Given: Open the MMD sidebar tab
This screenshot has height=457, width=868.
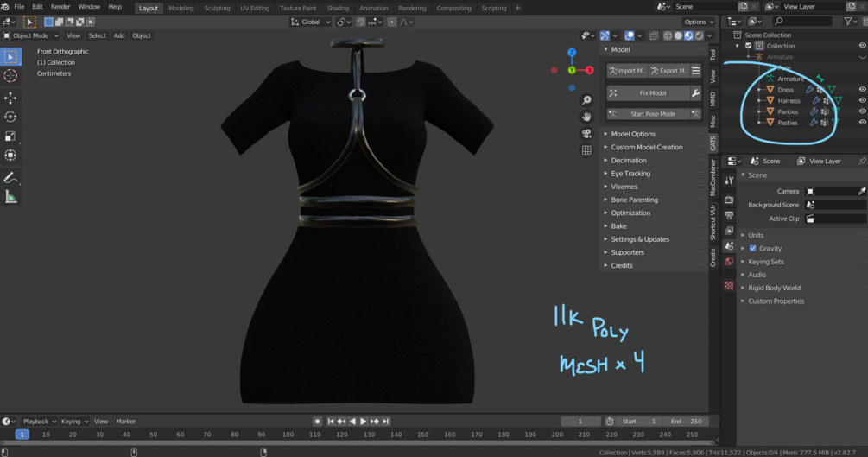Looking at the screenshot, I should click(x=713, y=99).
